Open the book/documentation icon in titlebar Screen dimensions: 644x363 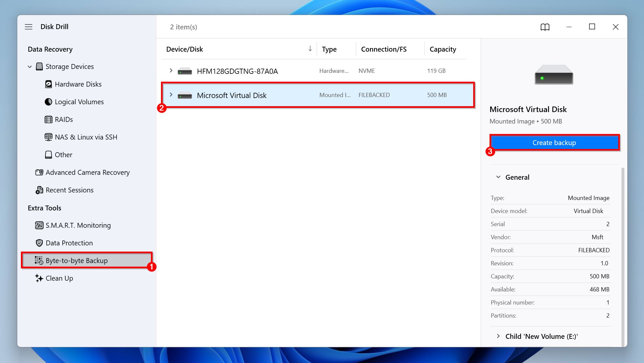pyautogui.click(x=544, y=27)
